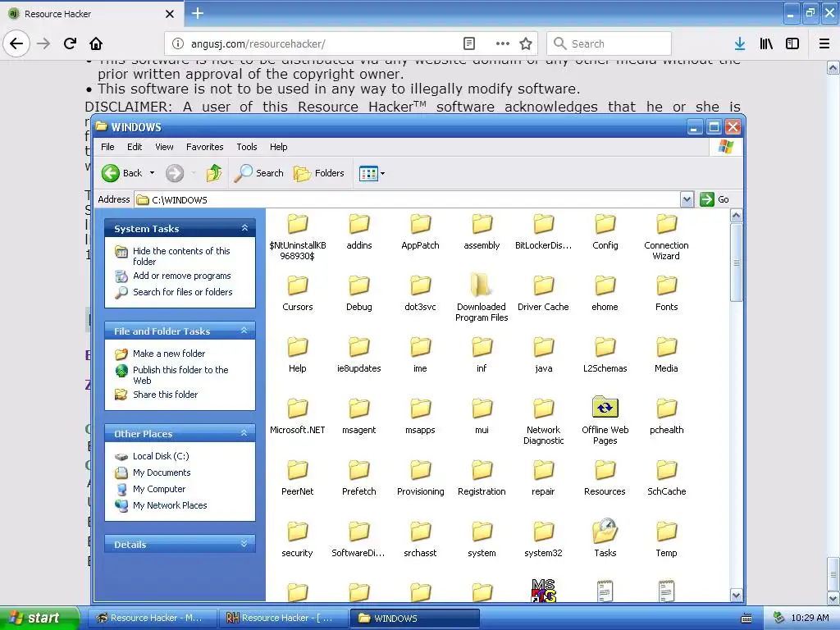
Task: Toggle Firefox sidebar icon
Action: 792,43
